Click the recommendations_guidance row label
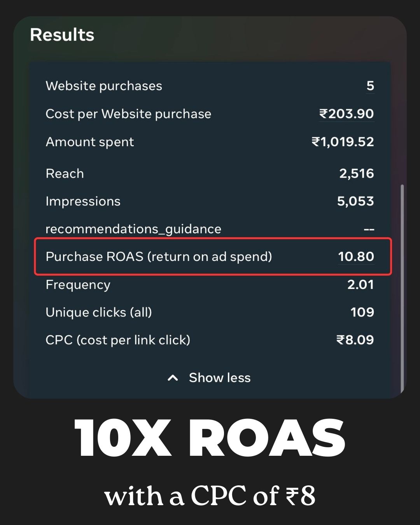The height and width of the screenshot is (525, 420). (133, 229)
